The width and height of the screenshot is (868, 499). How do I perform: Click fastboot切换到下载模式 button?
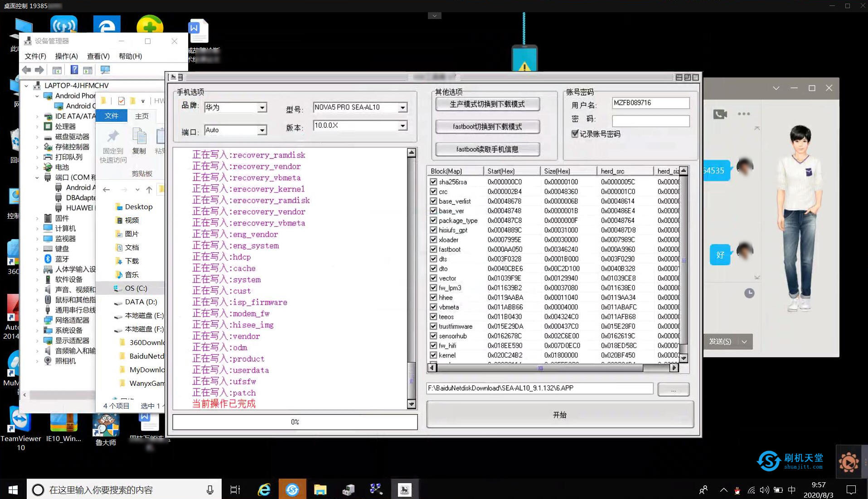pos(487,127)
